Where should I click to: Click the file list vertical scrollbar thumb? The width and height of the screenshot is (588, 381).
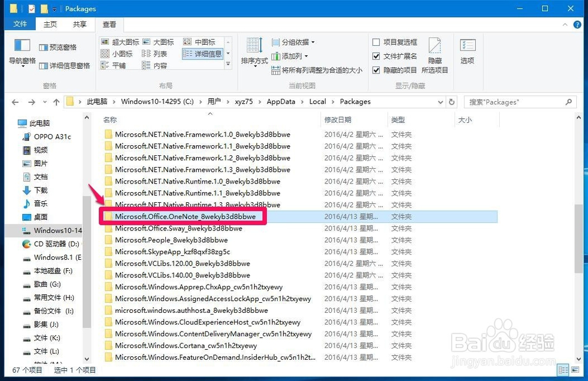pos(579,239)
